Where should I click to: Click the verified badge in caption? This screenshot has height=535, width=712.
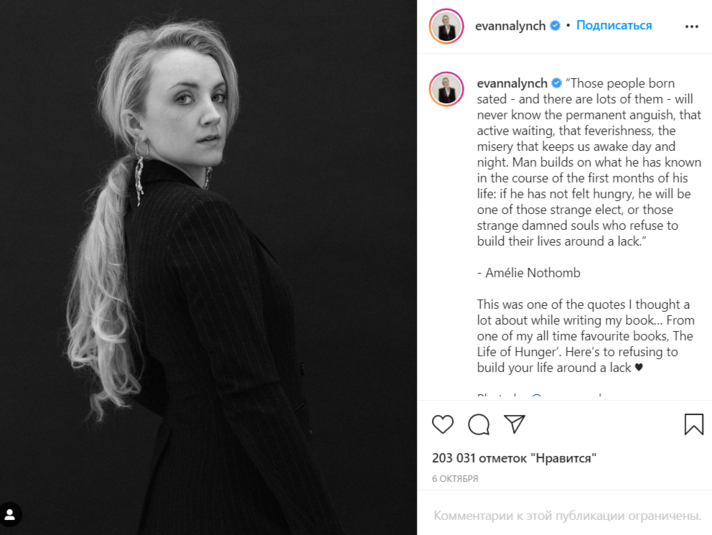pos(556,83)
